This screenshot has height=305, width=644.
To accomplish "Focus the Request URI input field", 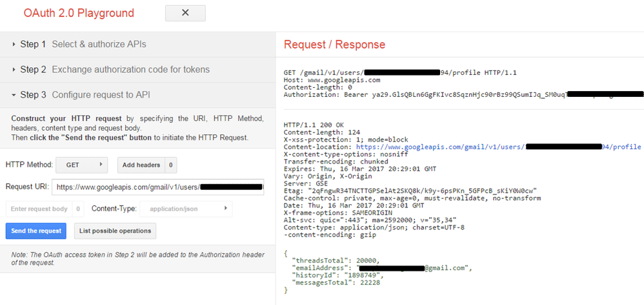I will coord(158,187).
